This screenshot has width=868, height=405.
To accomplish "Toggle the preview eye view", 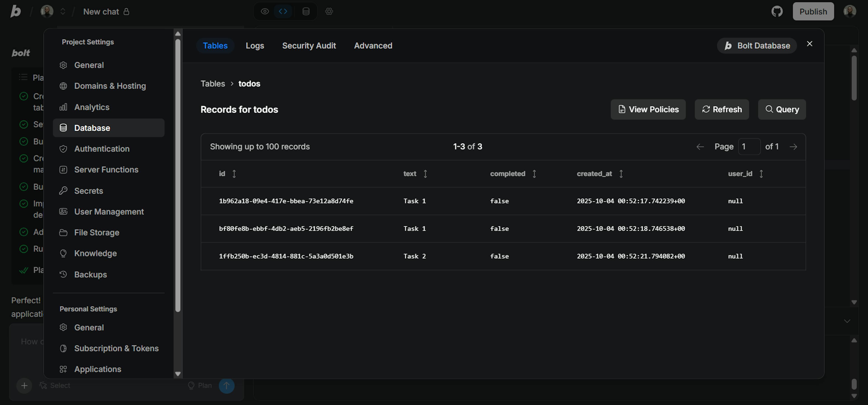I will (x=265, y=12).
